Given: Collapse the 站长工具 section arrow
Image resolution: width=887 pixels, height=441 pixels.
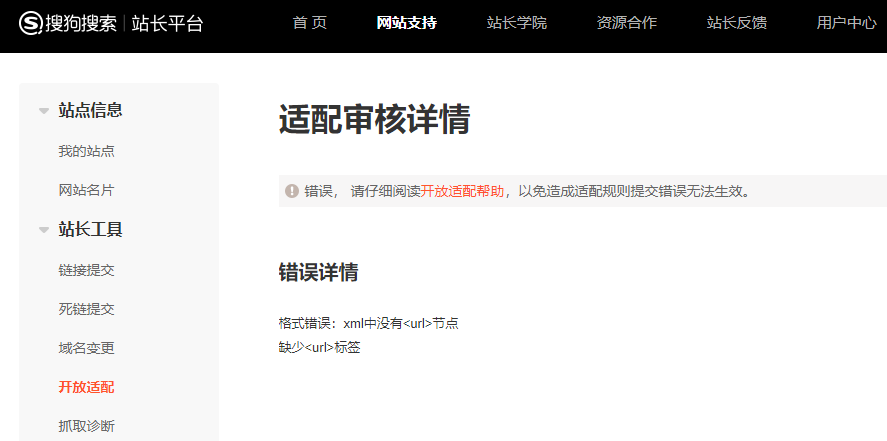Looking at the screenshot, I should click(x=44, y=230).
